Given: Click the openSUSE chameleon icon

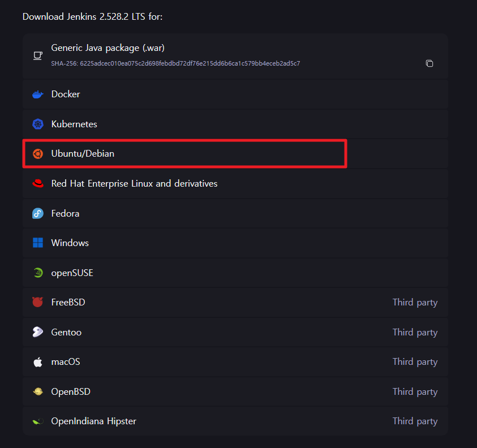Looking at the screenshot, I should [x=38, y=273].
